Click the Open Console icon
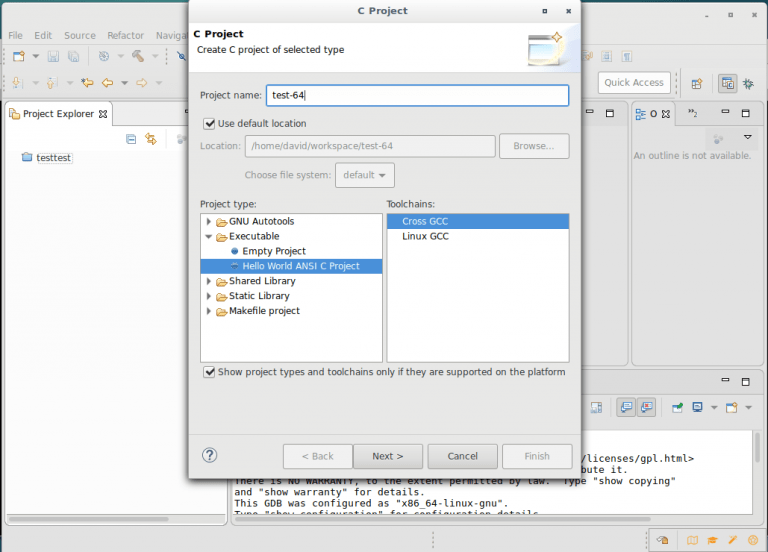768x552 pixels. [732, 408]
